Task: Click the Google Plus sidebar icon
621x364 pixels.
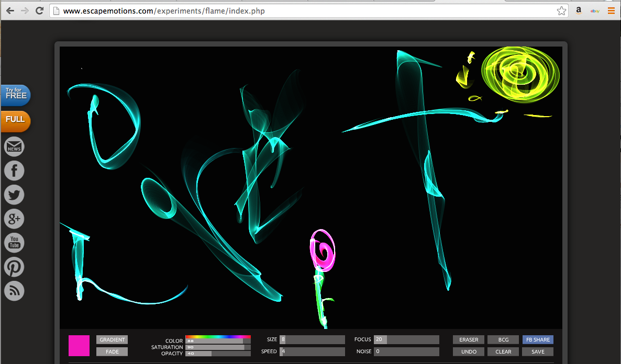Action: click(x=14, y=219)
